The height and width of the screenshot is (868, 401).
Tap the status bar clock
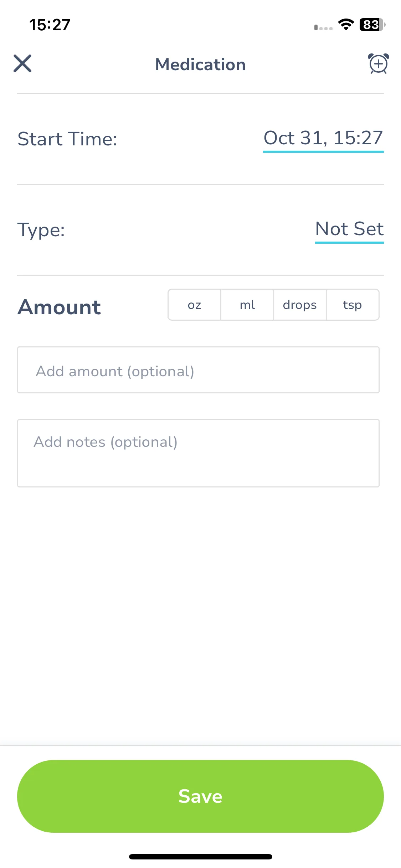(x=50, y=25)
